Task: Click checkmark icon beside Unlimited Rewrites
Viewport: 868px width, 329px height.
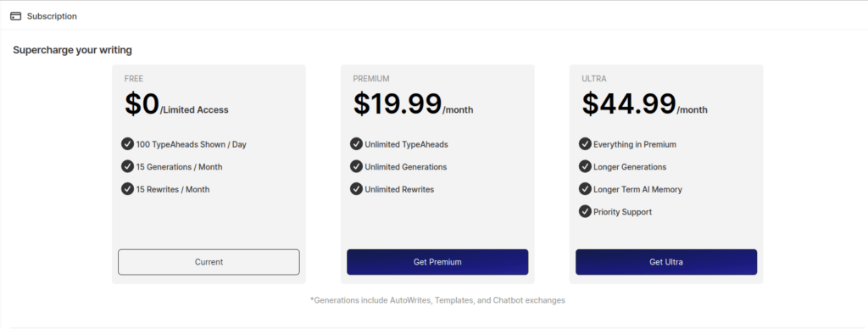Action: [x=356, y=189]
